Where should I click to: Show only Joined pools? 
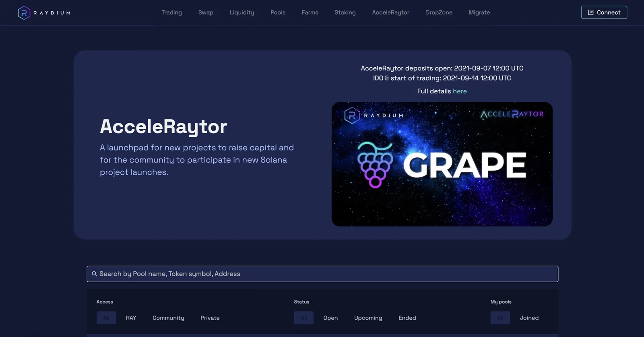click(x=529, y=318)
